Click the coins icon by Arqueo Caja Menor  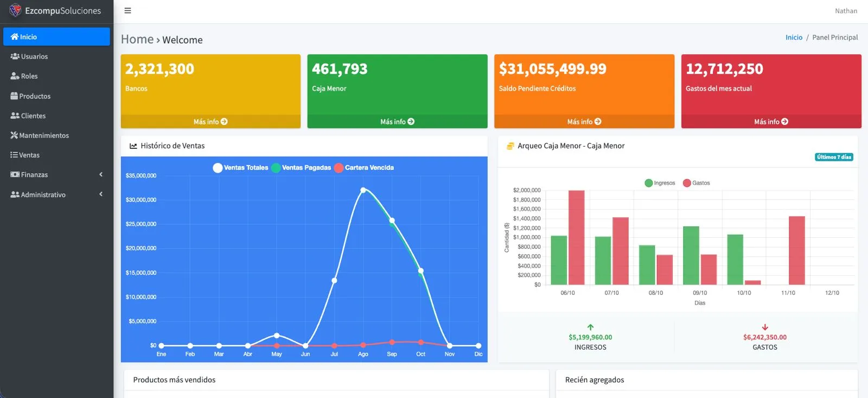(510, 146)
